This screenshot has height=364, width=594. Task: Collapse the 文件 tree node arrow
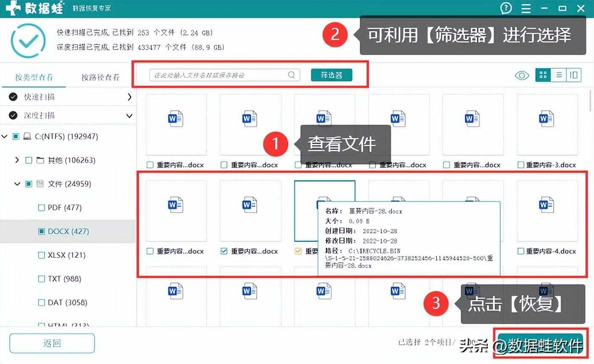[x=17, y=184]
